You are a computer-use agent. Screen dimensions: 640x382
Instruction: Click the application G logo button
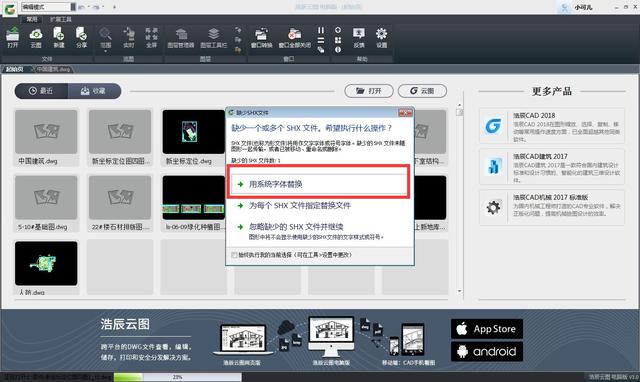(10, 9)
